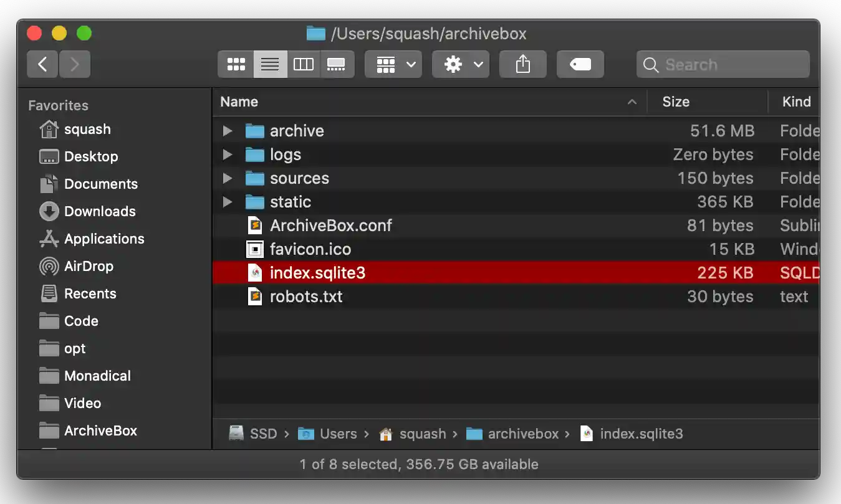Click the Monadical folder icon in sidebar
The image size is (841, 504).
(x=49, y=376)
